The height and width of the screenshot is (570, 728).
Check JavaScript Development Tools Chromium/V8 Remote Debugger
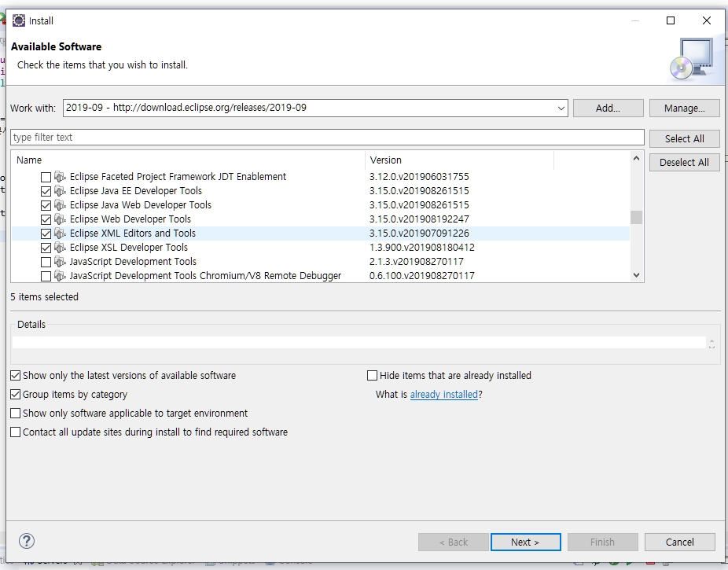(x=46, y=276)
